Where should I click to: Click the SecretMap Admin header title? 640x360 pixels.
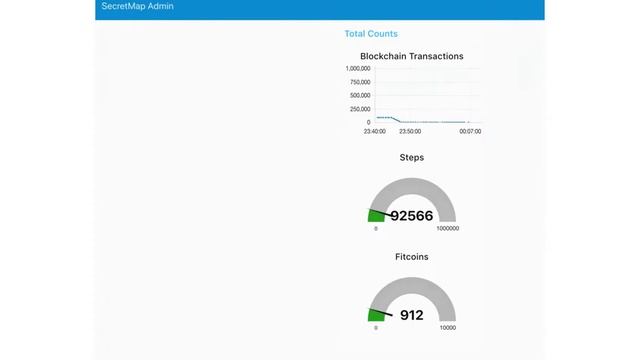[138, 6]
